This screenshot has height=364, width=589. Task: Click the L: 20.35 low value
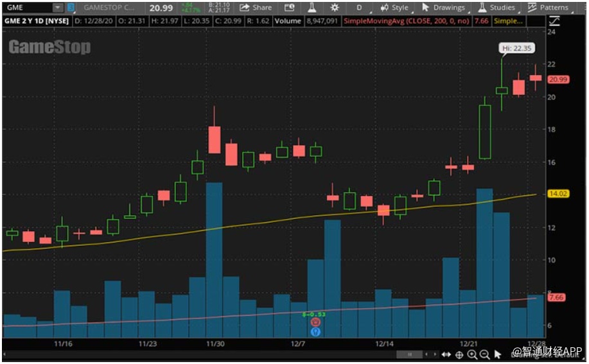click(x=197, y=21)
